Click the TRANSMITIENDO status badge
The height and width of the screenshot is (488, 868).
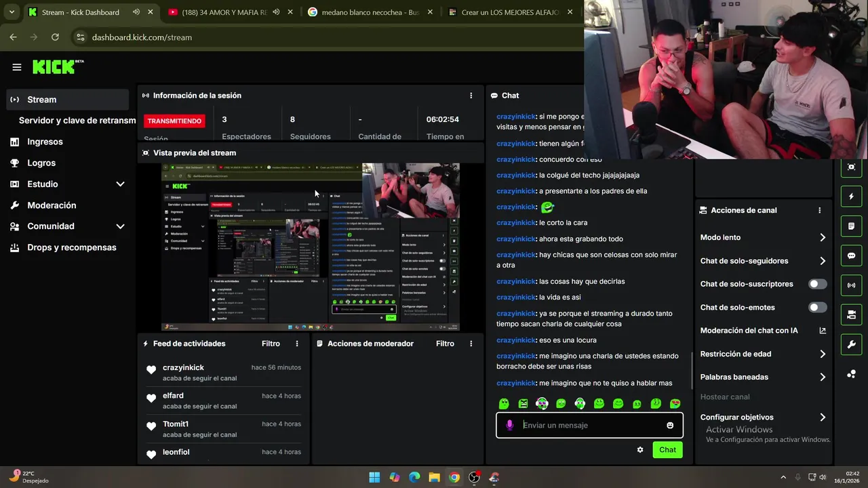[x=174, y=121]
